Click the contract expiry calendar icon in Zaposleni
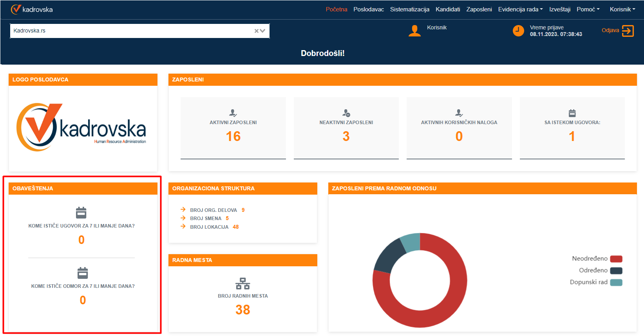The width and height of the screenshot is (644, 336). 572,113
